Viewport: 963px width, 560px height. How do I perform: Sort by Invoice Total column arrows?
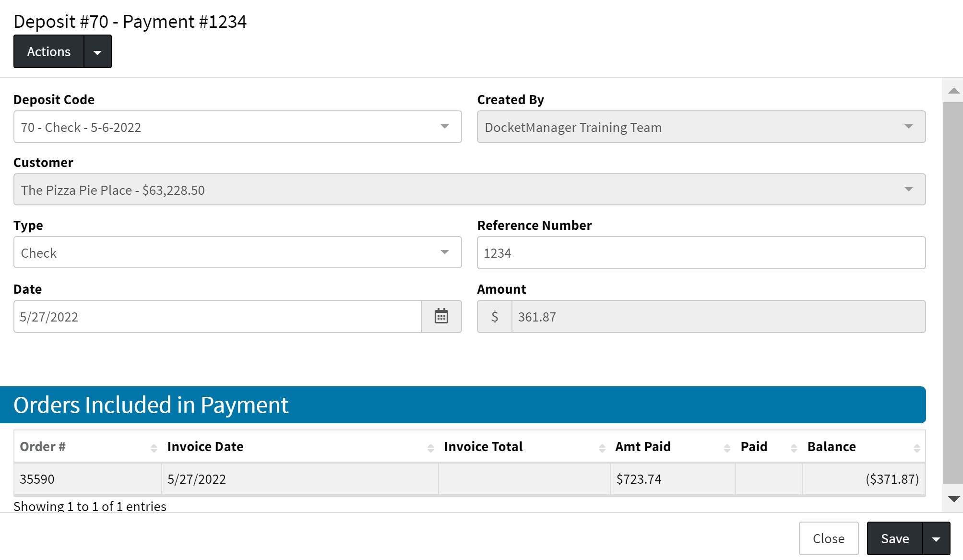coord(602,448)
